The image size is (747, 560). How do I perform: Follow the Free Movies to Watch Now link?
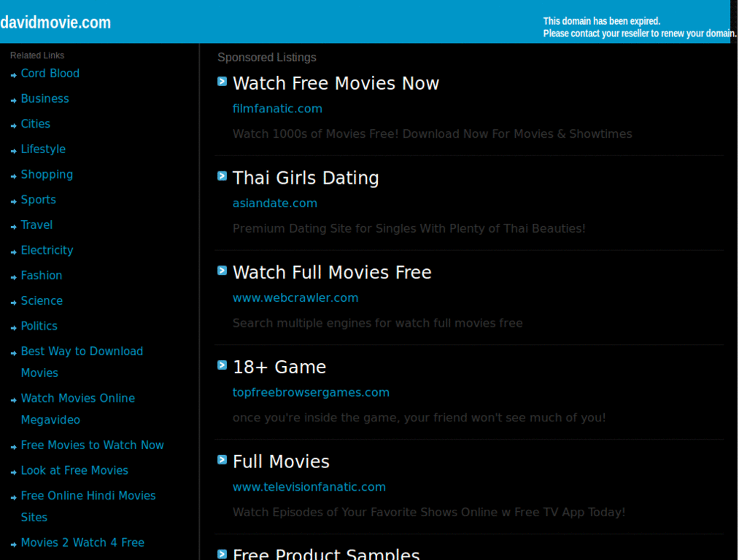tap(93, 445)
